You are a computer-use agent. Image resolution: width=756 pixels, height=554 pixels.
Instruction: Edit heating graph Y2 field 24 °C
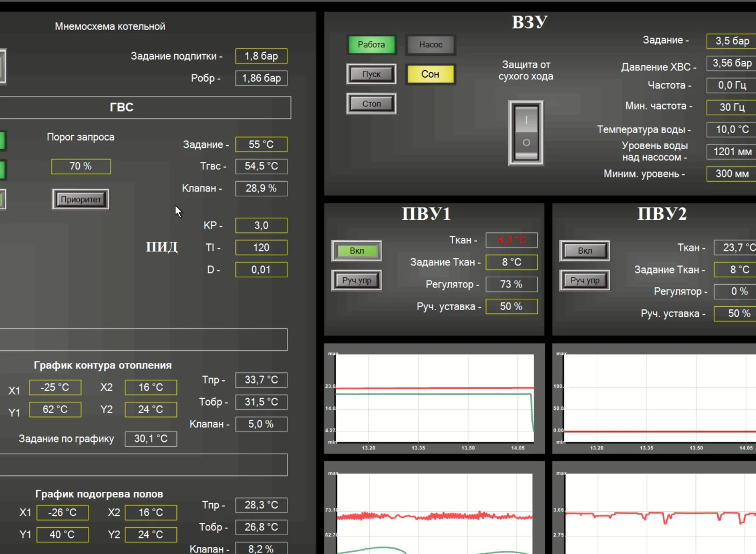[x=151, y=409]
